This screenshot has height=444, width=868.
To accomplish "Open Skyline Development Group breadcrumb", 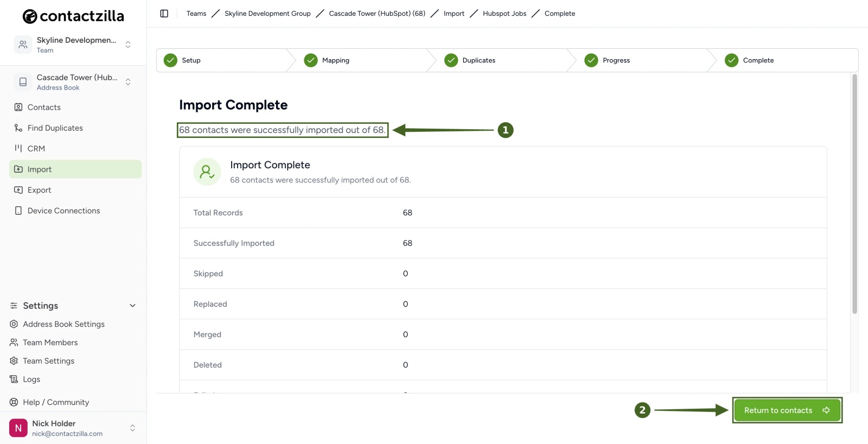I will click(267, 14).
